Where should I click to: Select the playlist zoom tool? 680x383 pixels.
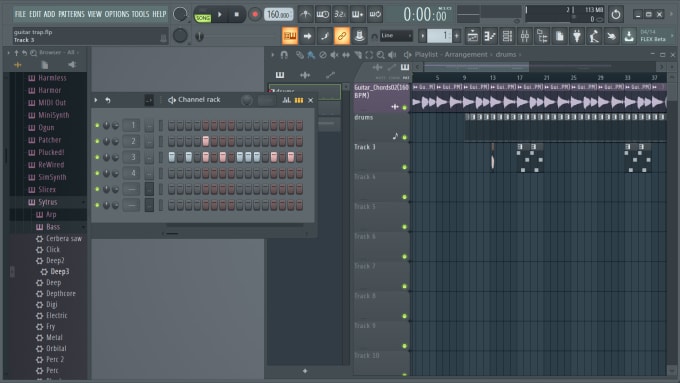(x=380, y=55)
